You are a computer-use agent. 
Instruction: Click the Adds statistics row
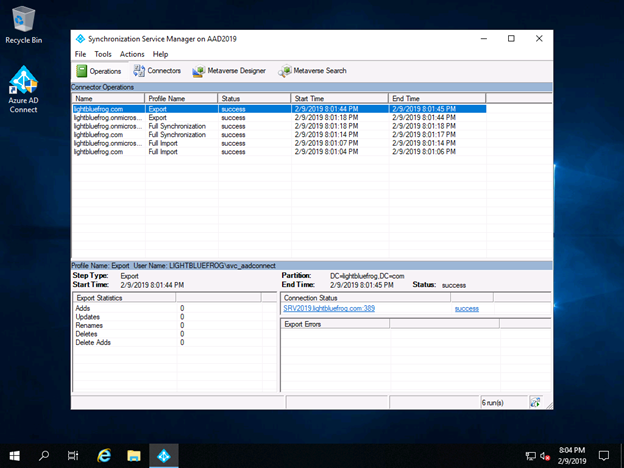tap(167, 308)
